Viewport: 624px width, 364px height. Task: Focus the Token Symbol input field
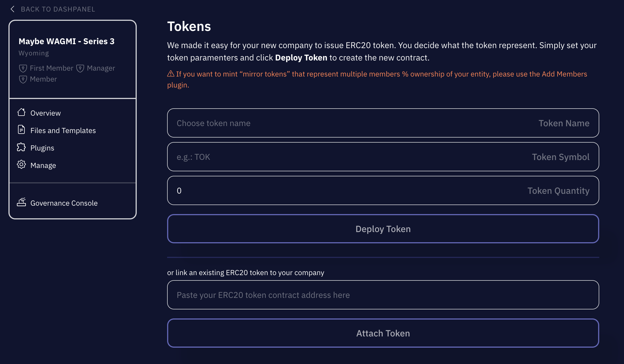(x=383, y=157)
